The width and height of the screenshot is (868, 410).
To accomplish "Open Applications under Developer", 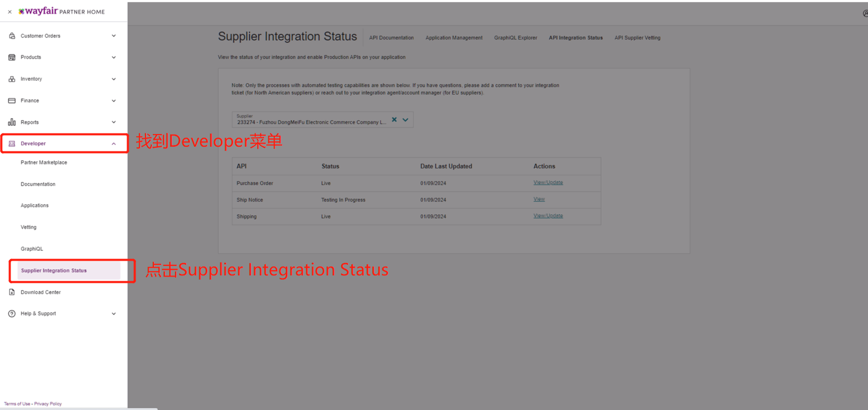I will point(34,205).
